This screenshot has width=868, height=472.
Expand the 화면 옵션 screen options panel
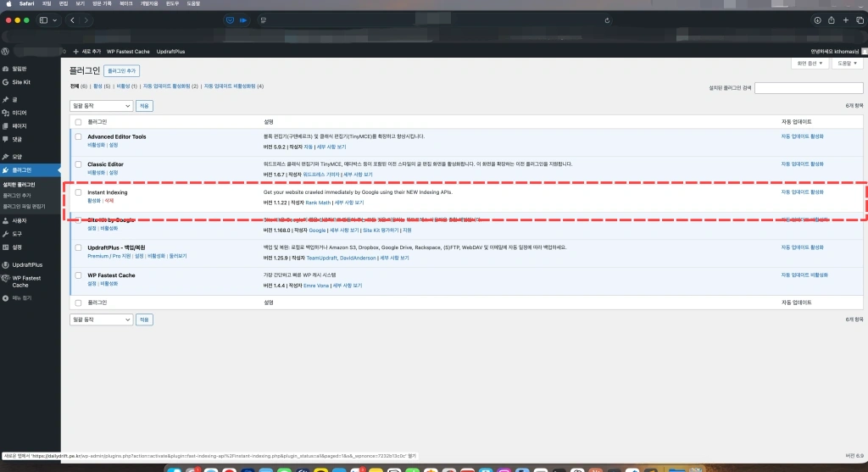tap(810, 64)
